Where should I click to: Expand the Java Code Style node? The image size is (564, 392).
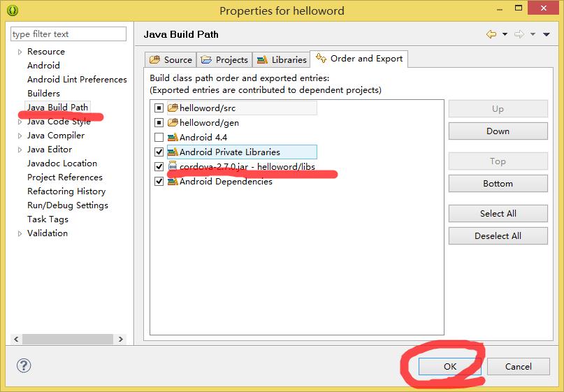click(x=20, y=122)
